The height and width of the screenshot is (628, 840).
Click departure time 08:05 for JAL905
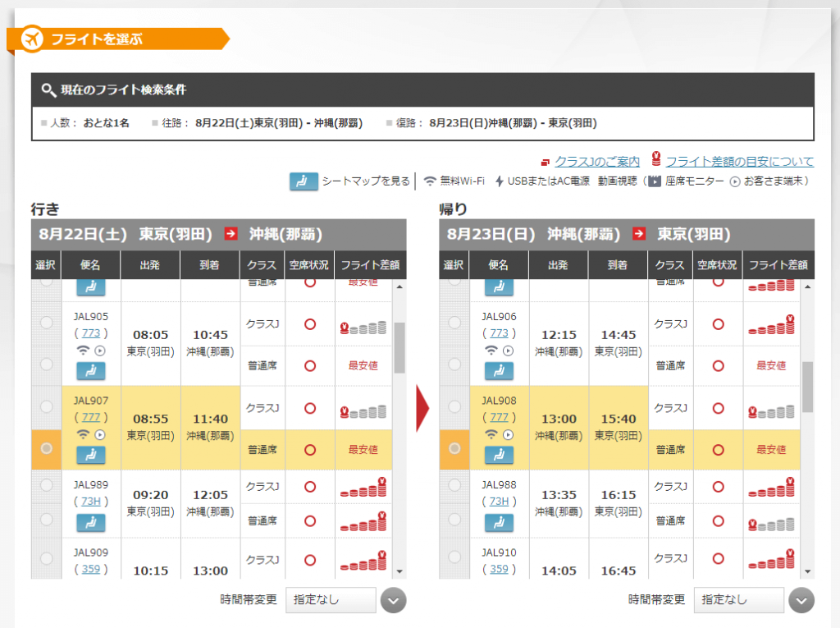click(x=151, y=335)
